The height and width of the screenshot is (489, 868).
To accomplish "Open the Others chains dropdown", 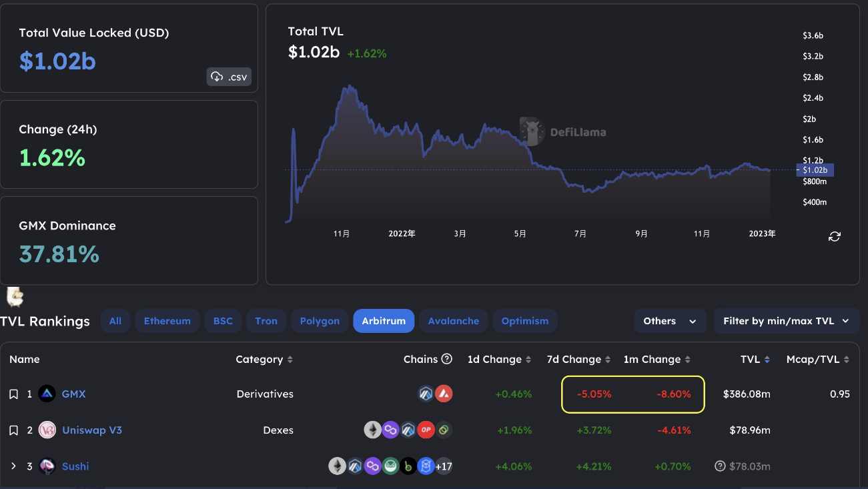I will 670,321.
